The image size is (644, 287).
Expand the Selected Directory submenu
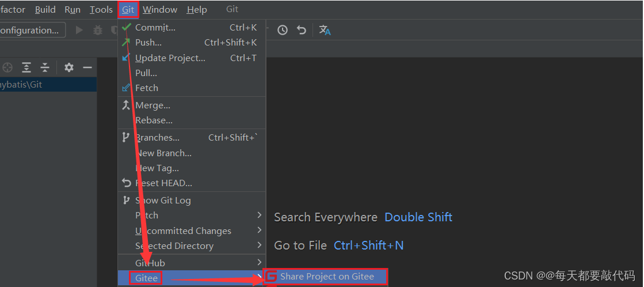192,246
